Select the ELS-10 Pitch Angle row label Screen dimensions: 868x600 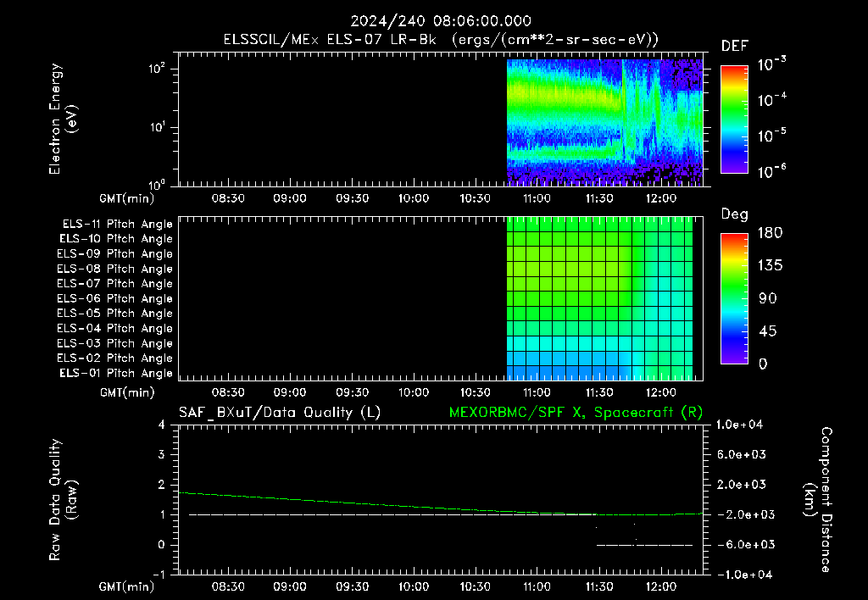pos(116,239)
